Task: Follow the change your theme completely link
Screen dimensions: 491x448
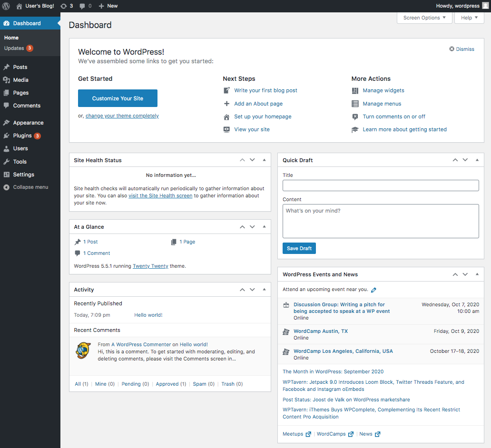Action: (122, 116)
